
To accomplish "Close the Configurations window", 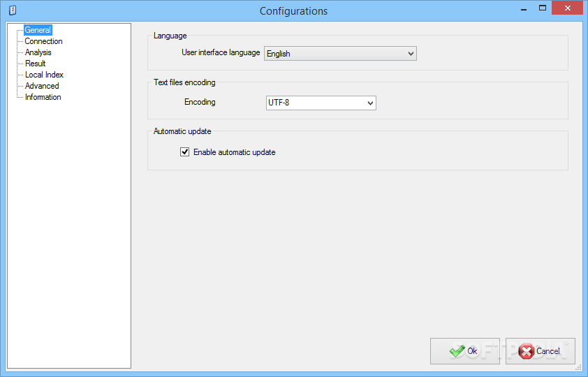I will click(x=567, y=8).
